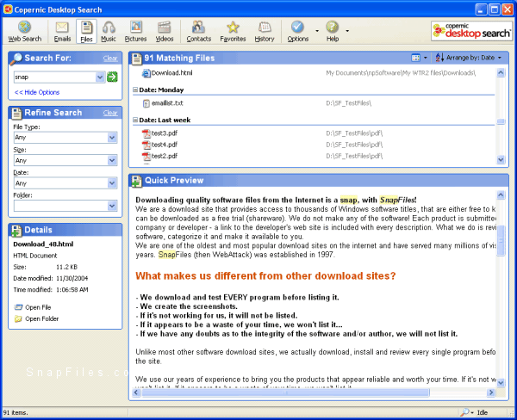The width and height of the screenshot is (517, 420).
Task: Open the Web Search toolbar icon
Action: [25, 32]
